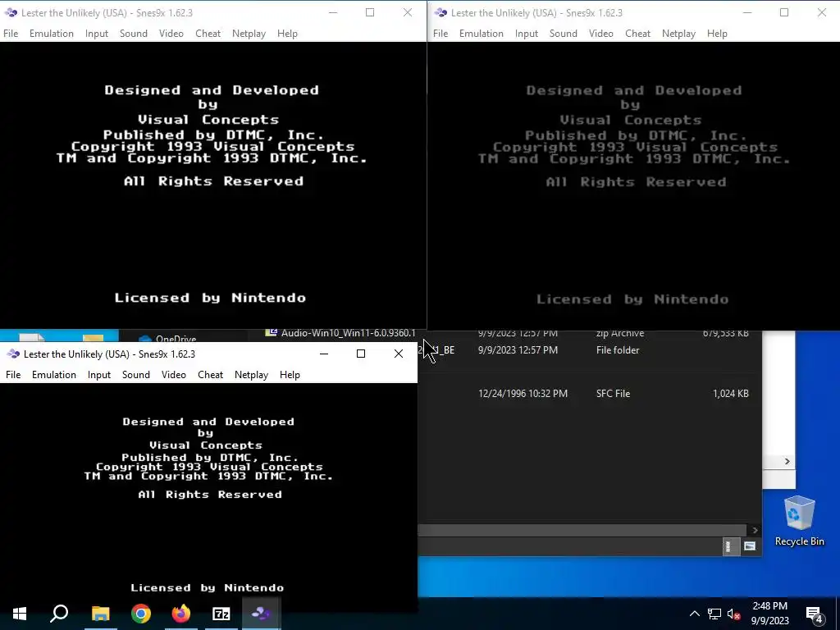Open Emulation menu in top-left Snes9x window

coord(52,33)
